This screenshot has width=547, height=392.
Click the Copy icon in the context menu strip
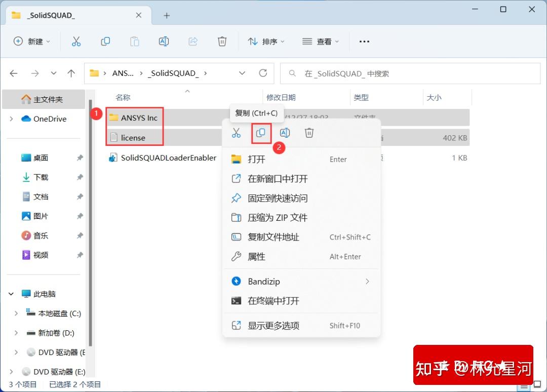pyautogui.click(x=260, y=133)
